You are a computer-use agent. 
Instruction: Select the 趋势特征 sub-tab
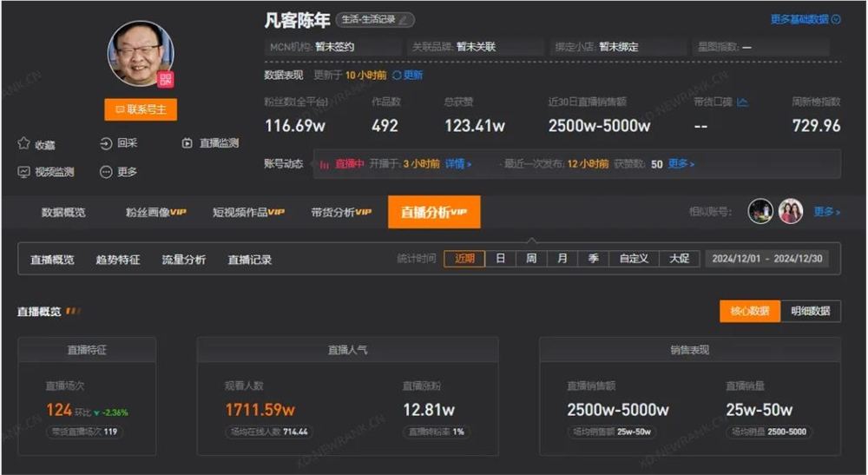click(x=118, y=260)
